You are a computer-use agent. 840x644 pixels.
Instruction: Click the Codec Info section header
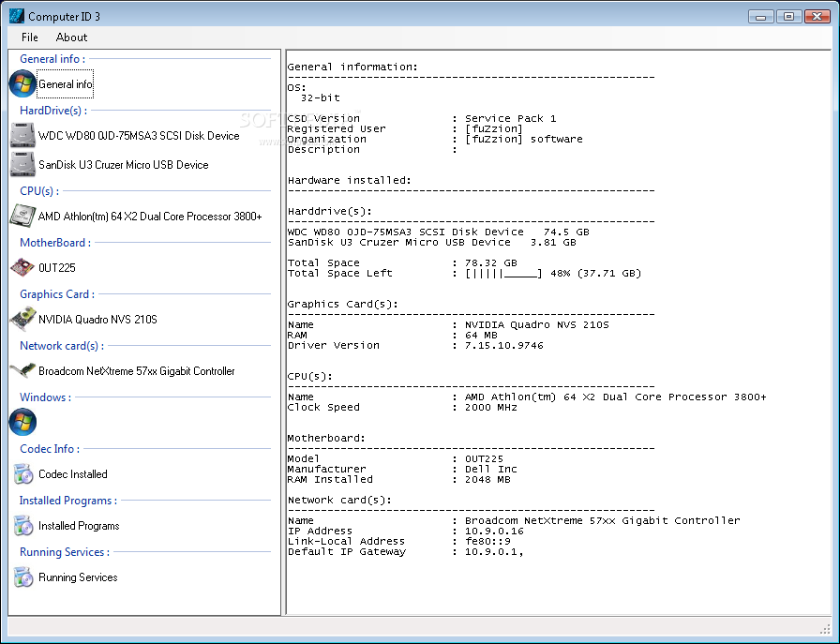coord(50,449)
